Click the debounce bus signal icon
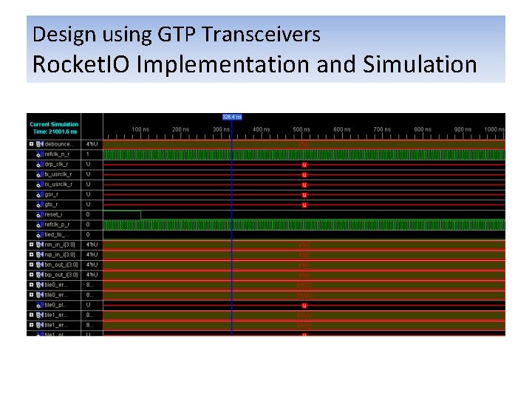 coord(40,144)
